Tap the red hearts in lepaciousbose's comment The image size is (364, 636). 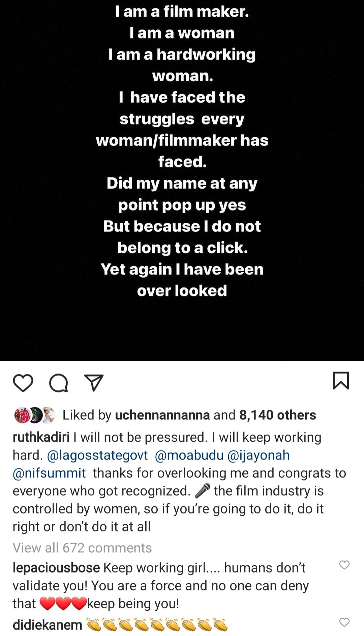pyautogui.click(x=63, y=604)
